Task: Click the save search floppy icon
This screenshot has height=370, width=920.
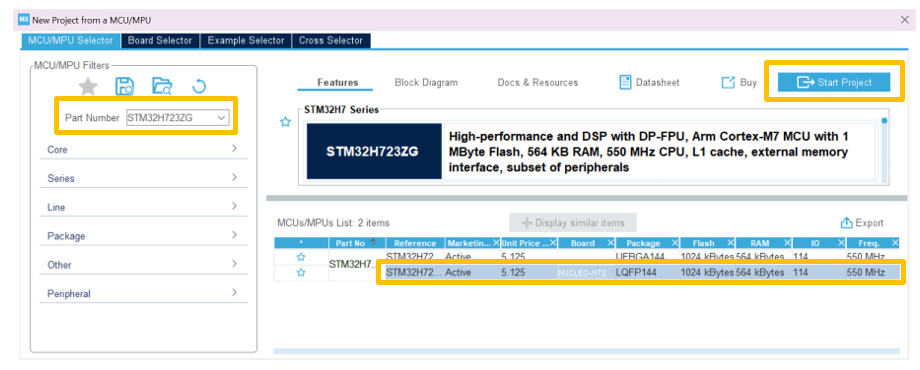Action: 124,86
